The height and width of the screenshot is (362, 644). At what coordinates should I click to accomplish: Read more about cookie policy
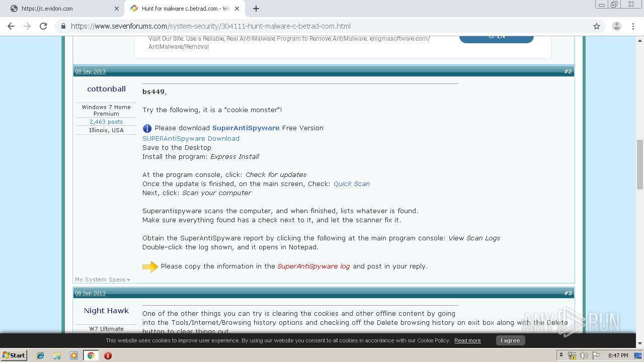pos(467,340)
